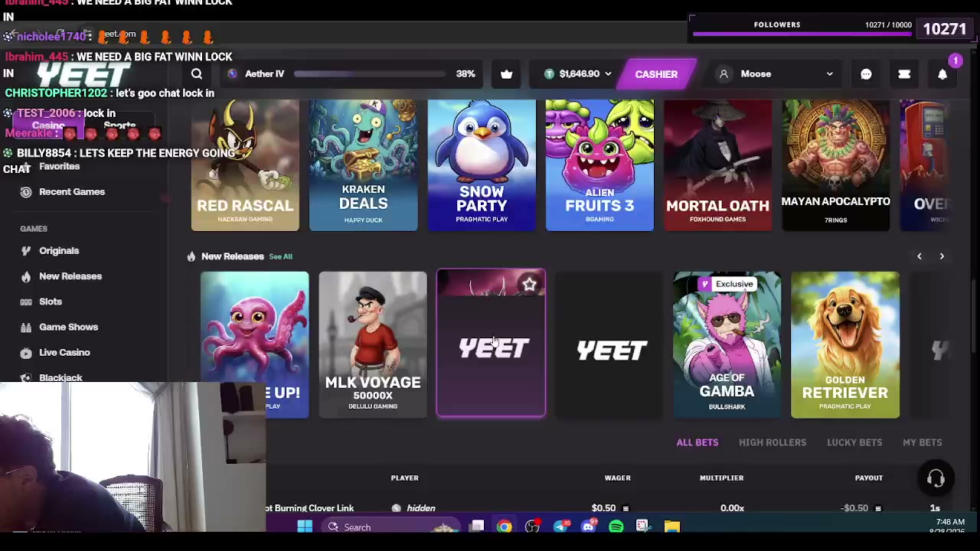Click the Live Casino play icon

click(x=26, y=353)
